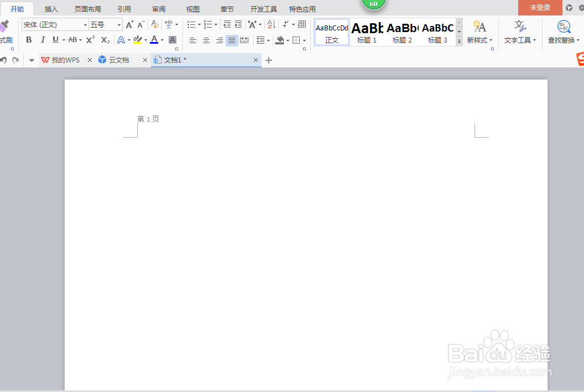Viewport: 584px width, 392px height.
Task: Align text left
Action: (x=192, y=40)
